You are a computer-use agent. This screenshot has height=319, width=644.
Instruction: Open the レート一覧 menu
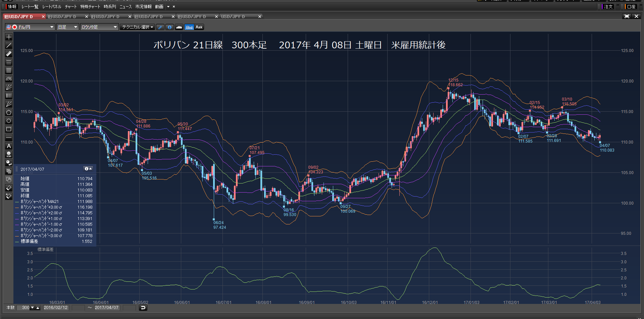pos(30,7)
